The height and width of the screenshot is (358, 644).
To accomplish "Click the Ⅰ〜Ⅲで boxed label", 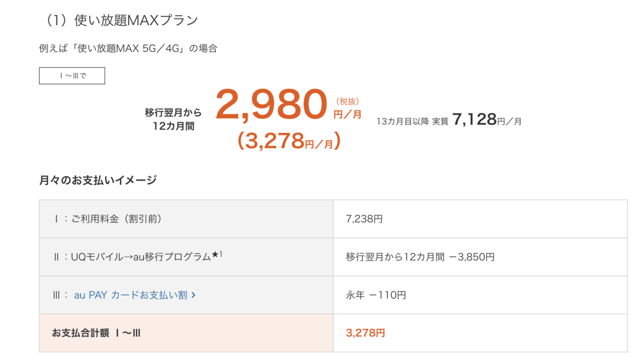I will tap(72, 76).
